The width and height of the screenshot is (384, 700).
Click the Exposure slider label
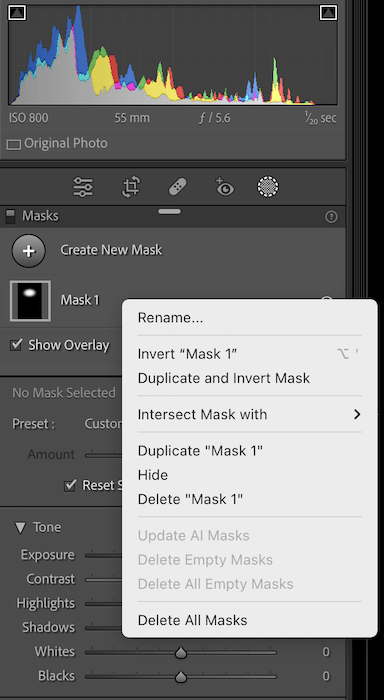pos(48,555)
